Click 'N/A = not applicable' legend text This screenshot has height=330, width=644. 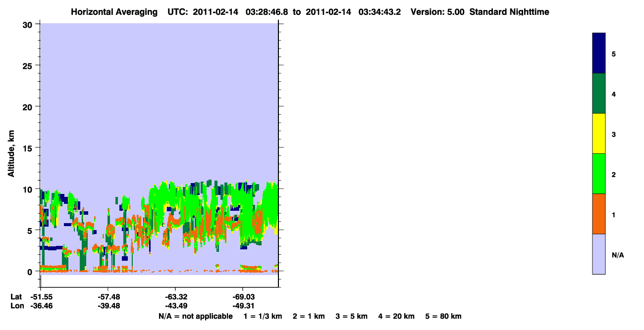[195, 316]
